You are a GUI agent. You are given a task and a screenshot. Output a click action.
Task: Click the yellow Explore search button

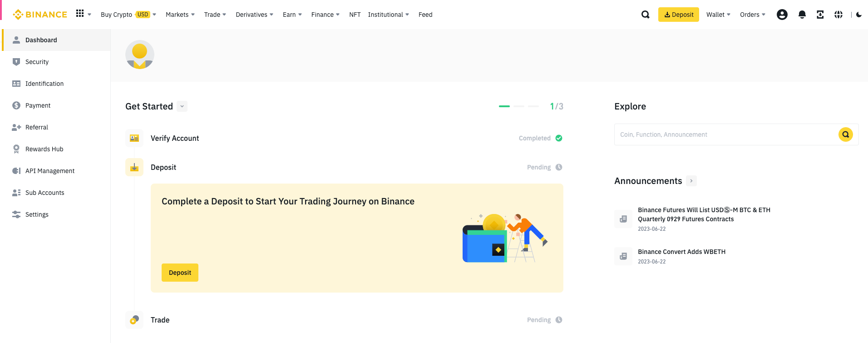pyautogui.click(x=845, y=134)
